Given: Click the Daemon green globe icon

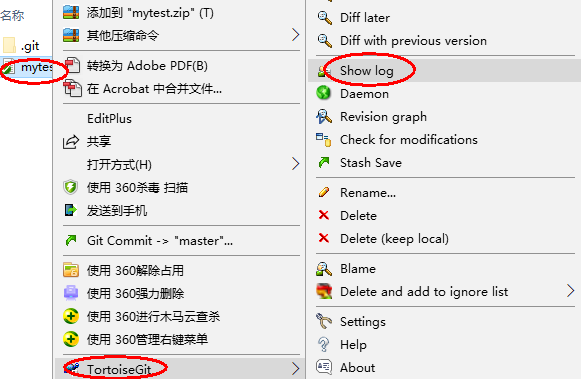Looking at the screenshot, I should (323, 93).
